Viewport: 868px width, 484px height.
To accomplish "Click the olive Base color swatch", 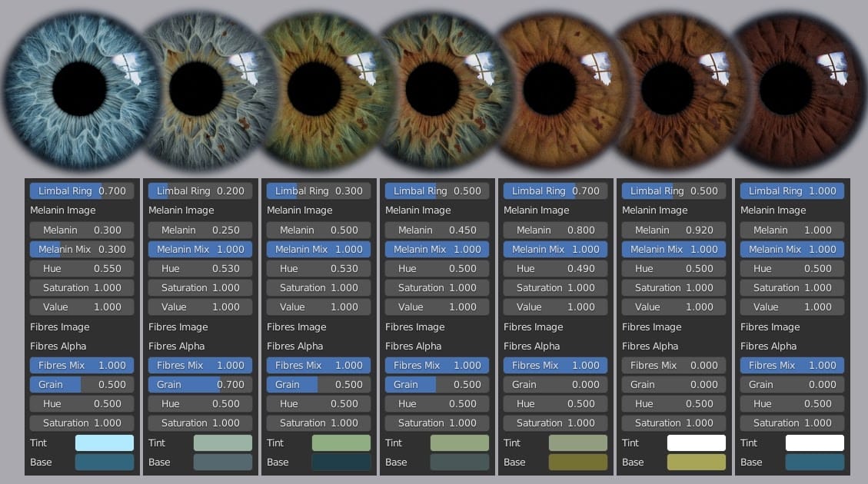I will [x=577, y=462].
